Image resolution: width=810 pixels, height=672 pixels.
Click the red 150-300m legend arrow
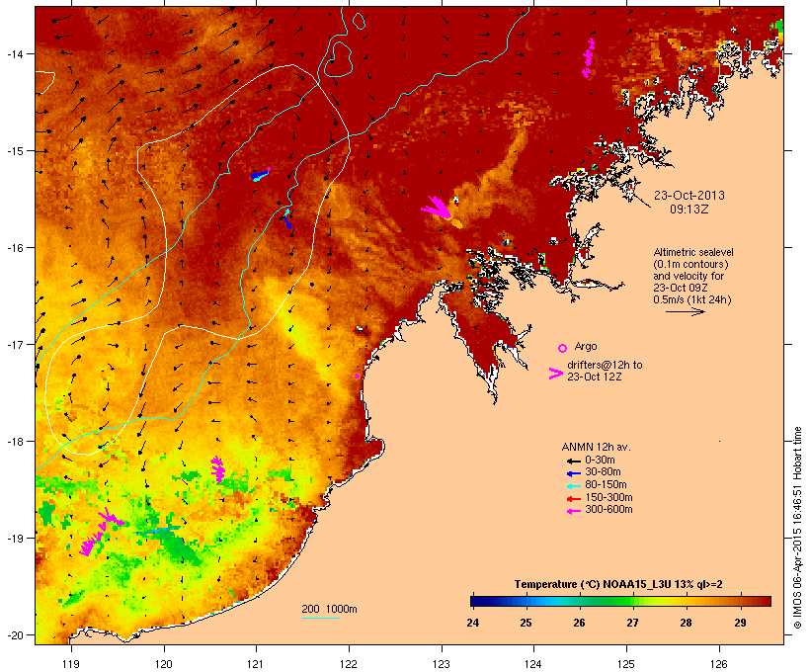click(x=573, y=498)
